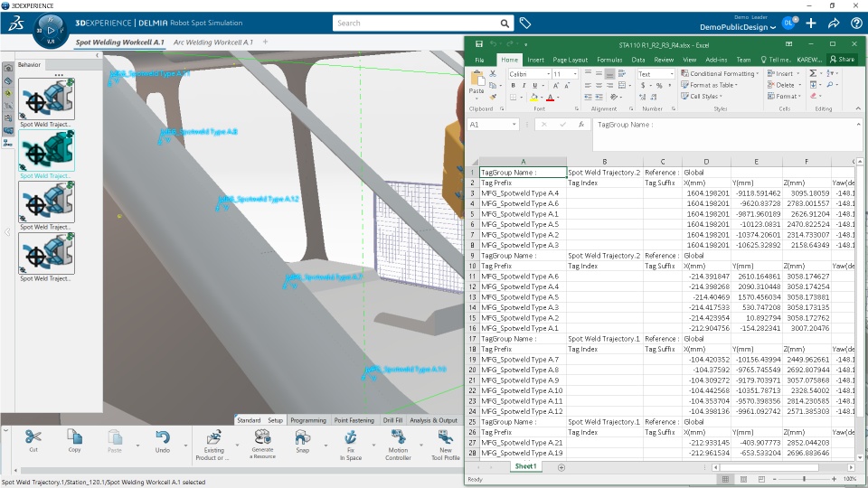Apply Italic formatting in Excel

[x=524, y=85]
